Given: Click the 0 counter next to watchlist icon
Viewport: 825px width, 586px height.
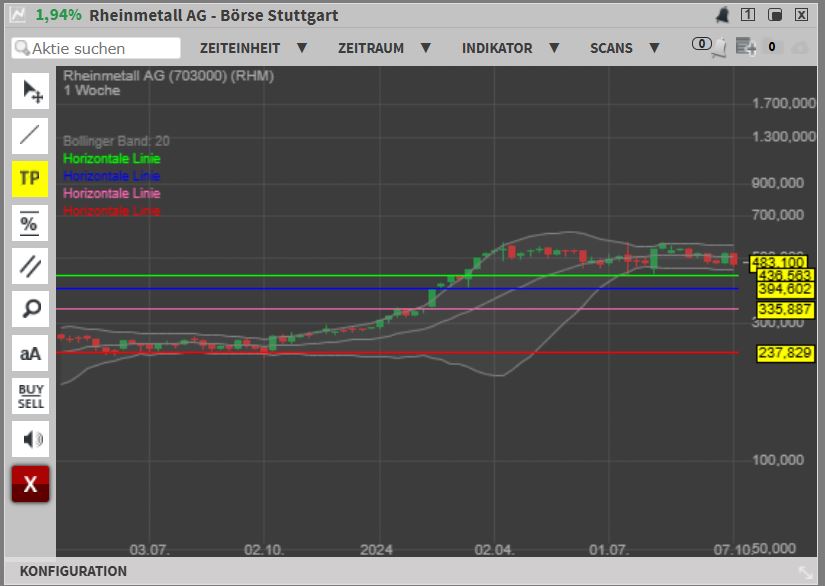Looking at the screenshot, I should (x=772, y=47).
